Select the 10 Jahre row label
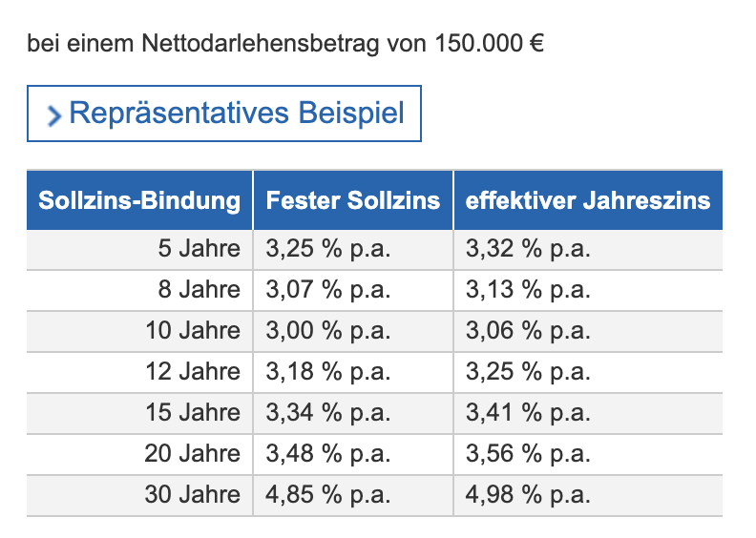The width and height of the screenshot is (756, 538). (x=192, y=331)
